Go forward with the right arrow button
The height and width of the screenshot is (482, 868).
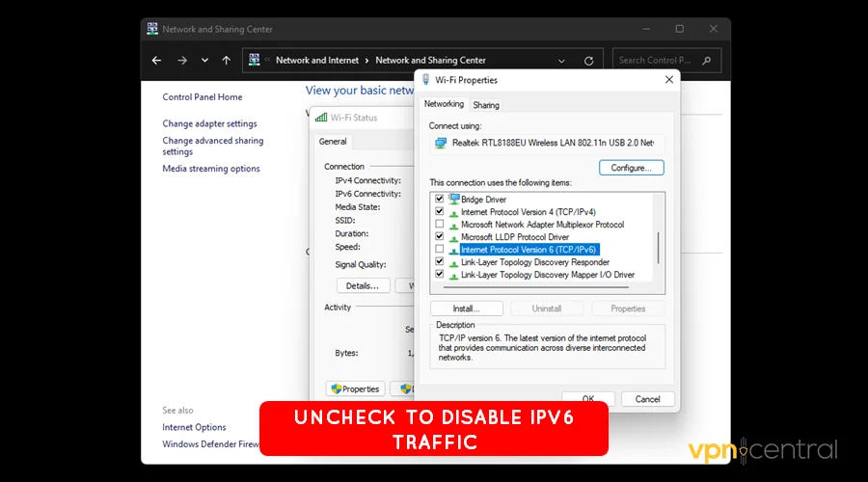[x=182, y=61]
